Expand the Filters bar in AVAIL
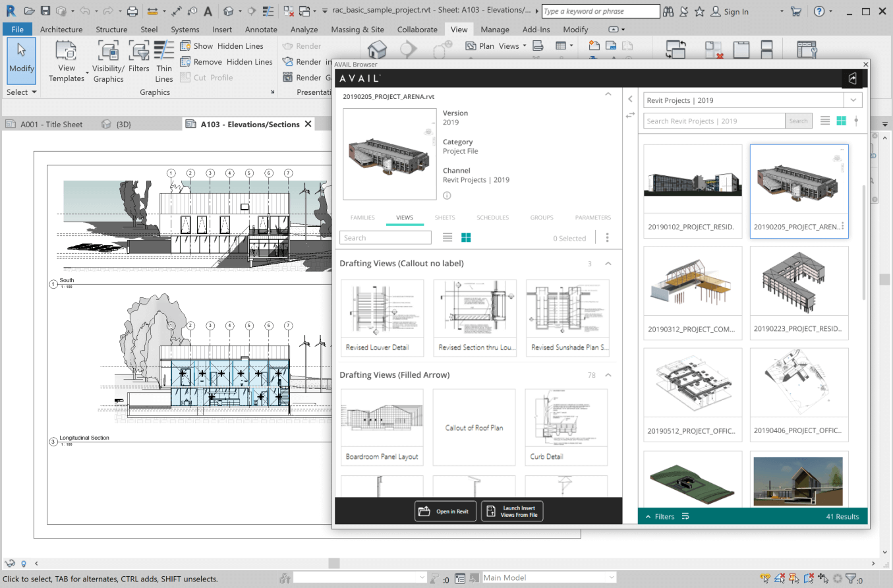The image size is (893, 588). tap(660, 517)
